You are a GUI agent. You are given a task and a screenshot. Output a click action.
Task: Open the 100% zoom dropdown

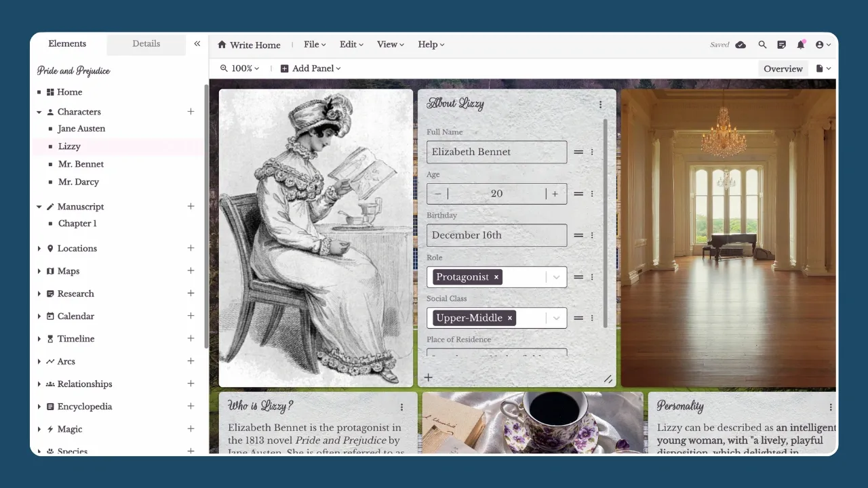[x=239, y=68]
